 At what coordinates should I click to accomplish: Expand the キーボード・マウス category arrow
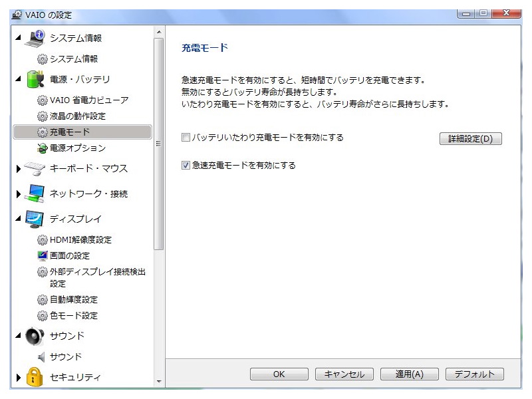click(x=19, y=169)
